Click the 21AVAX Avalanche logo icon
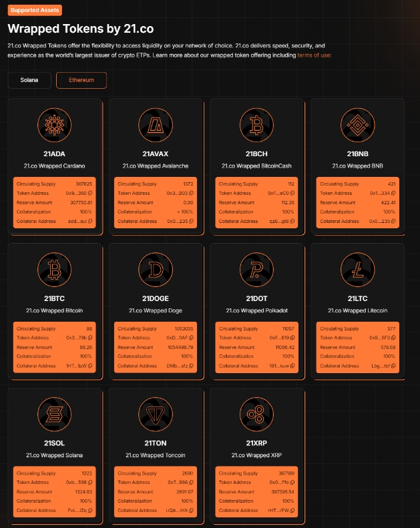Screen dimensions: 420x528 coord(156,125)
